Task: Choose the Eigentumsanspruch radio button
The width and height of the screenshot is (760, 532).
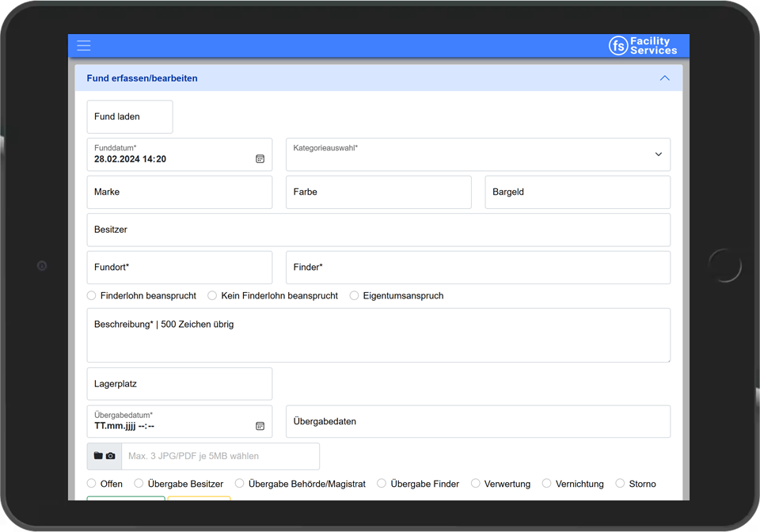Action: tap(355, 295)
